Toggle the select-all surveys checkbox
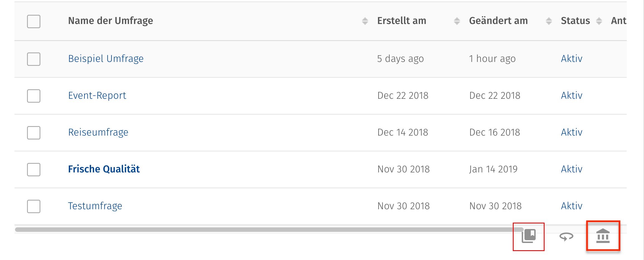The height and width of the screenshot is (260, 644). [33, 21]
